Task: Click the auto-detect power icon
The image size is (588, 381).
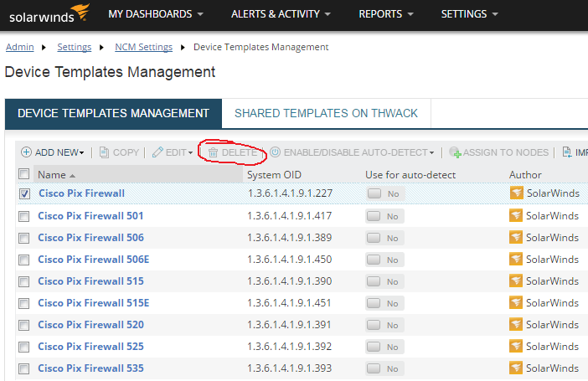Action: coord(276,152)
